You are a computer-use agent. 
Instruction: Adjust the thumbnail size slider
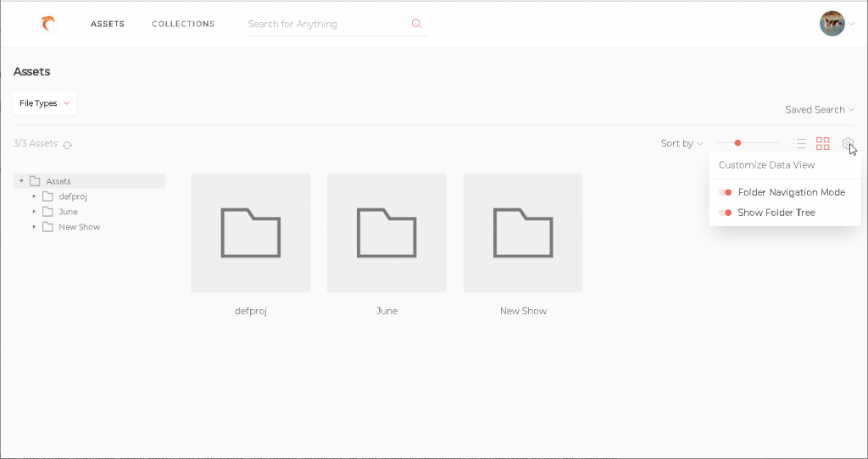tap(738, 142)
